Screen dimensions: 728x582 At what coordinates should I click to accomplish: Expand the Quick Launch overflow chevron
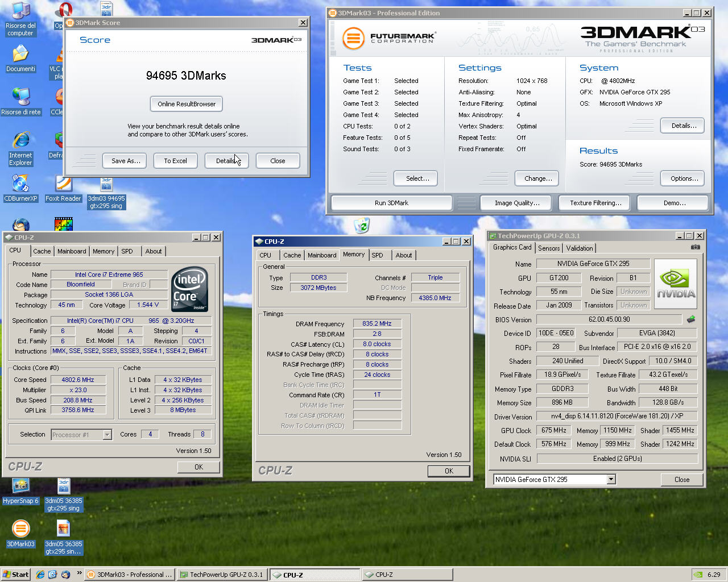(79, 573)
